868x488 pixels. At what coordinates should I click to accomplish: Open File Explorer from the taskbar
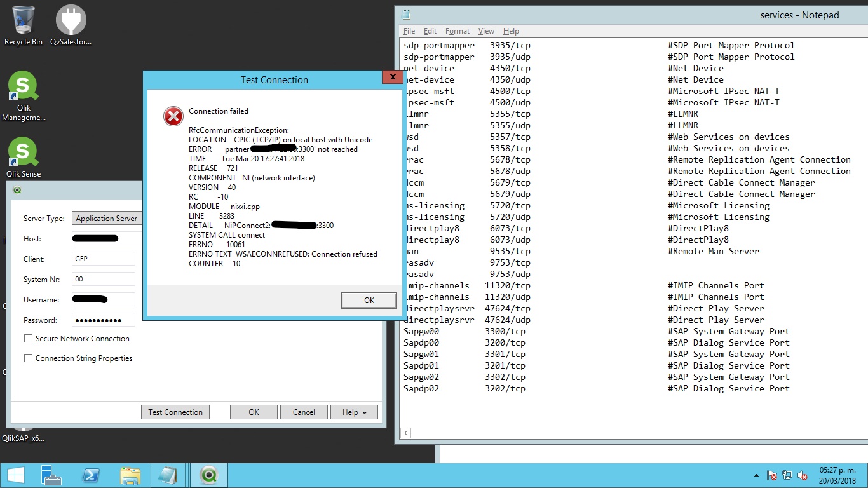click(x=130, y=475)
